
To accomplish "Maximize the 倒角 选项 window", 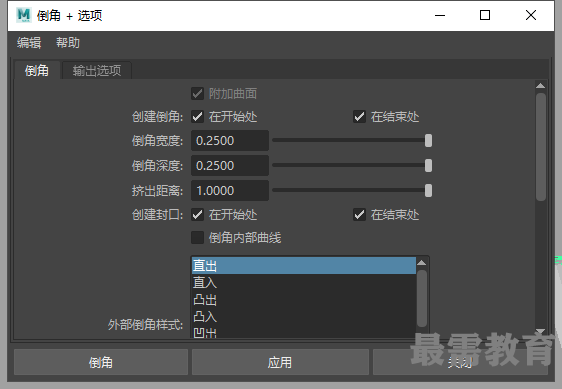I will point(485,15).
